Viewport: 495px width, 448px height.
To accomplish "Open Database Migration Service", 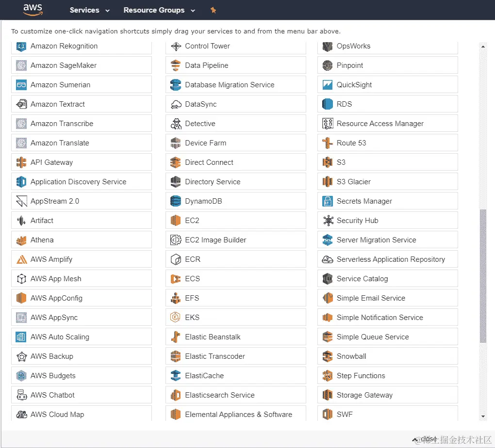I will click(236, 85).
